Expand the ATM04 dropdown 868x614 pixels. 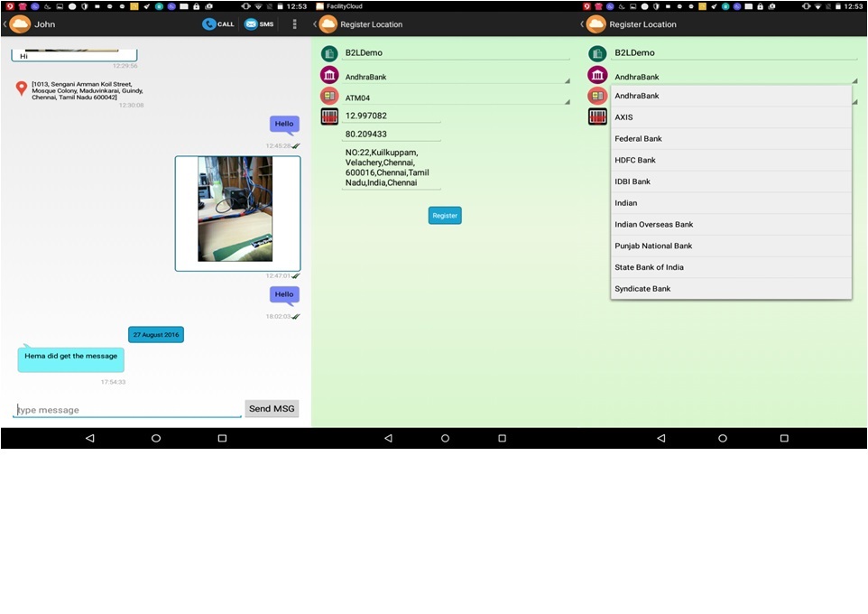click(x=456, y=98)
